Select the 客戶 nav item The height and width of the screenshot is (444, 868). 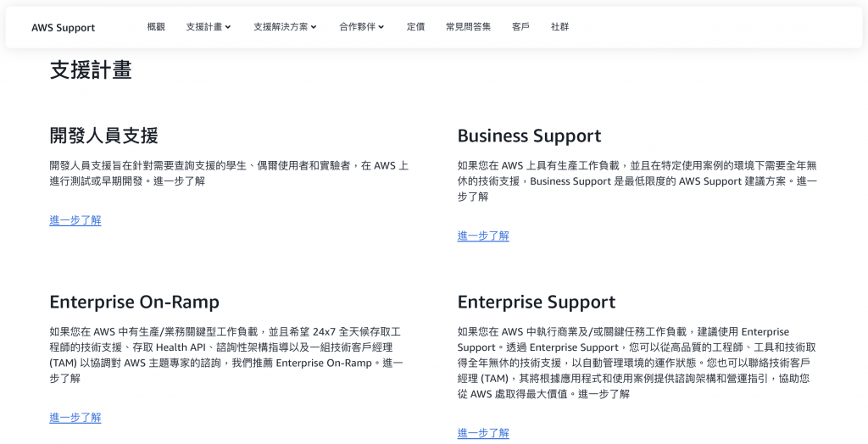(x=521, y=26)
